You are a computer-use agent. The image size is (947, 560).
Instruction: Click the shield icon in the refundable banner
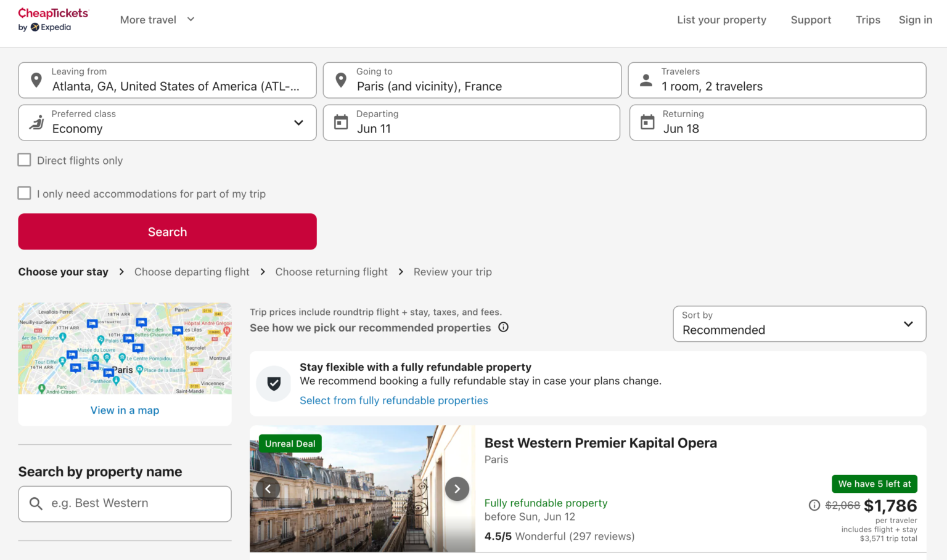click(x=273, y=383)
